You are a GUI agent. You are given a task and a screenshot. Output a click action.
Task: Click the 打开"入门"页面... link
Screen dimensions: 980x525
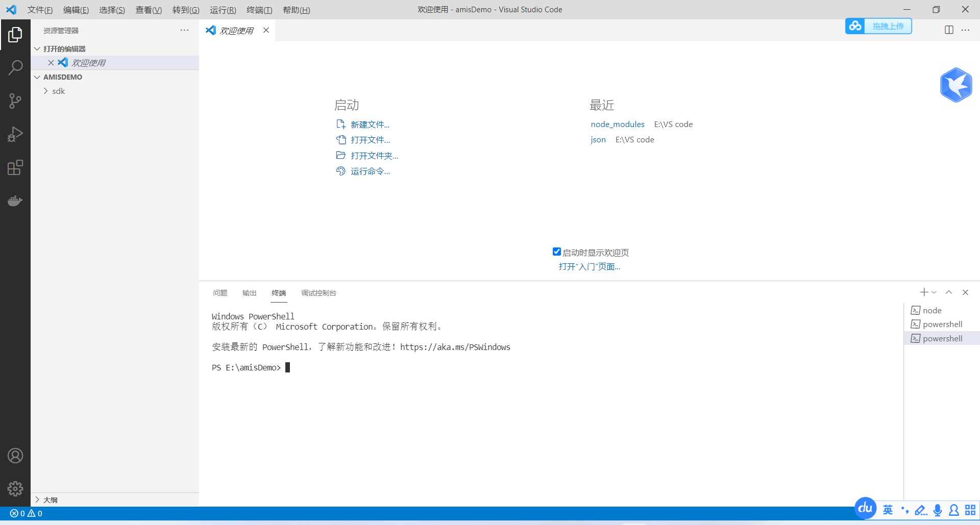[590, 266]
